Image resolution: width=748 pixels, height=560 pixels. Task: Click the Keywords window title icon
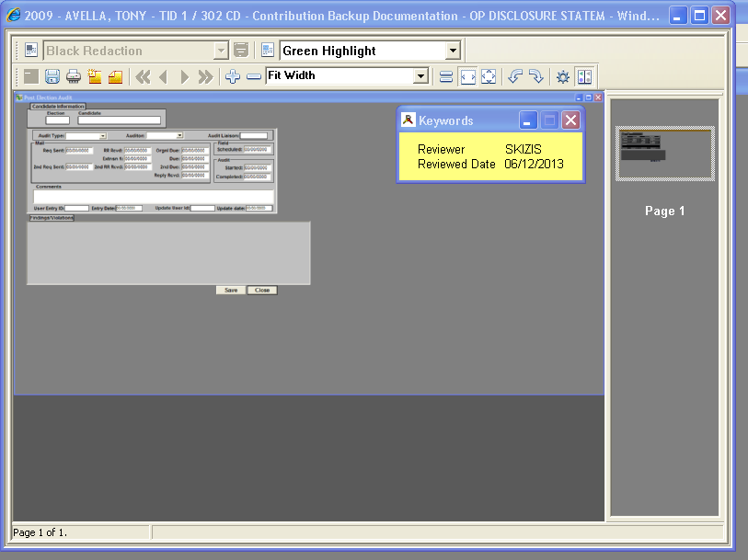pos(409,120)
